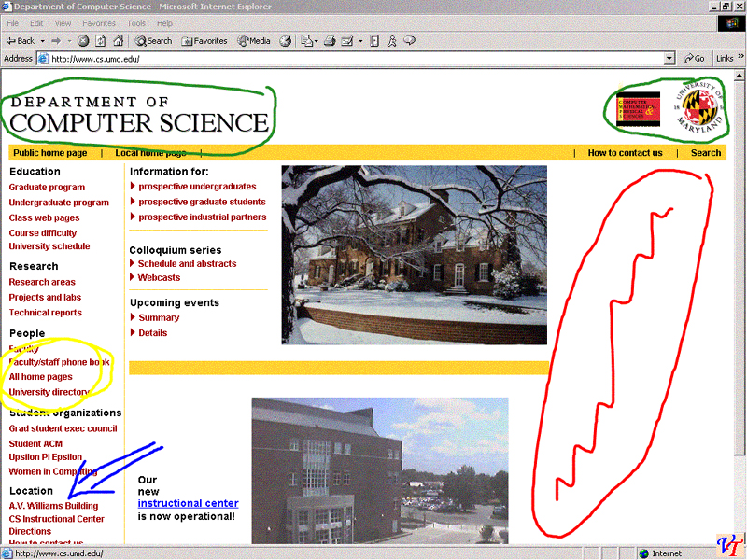Get Directions from the Location section
This screenshot has width=747, height=560.
coord(30,531)
